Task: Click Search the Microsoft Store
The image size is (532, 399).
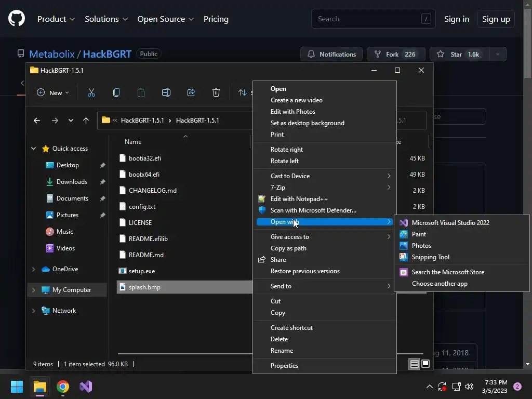Action: pyautogui.click(x=462, y=272)
